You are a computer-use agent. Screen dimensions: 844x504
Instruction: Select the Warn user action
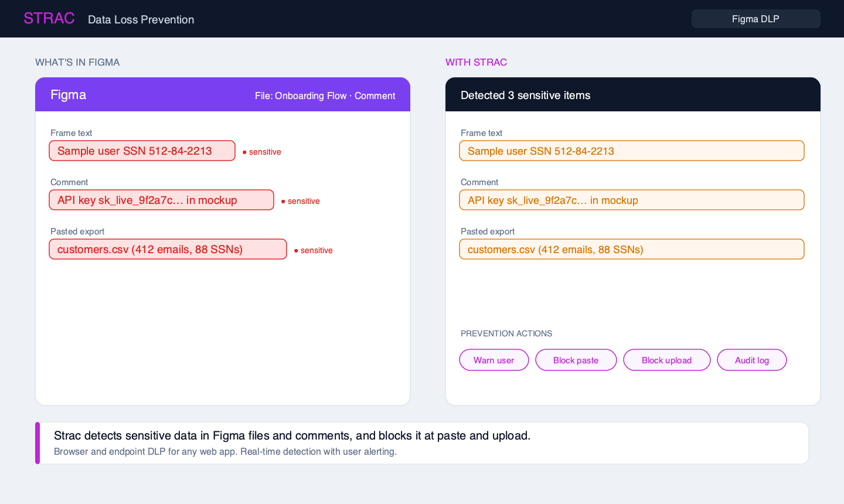[x=494, y=360]
